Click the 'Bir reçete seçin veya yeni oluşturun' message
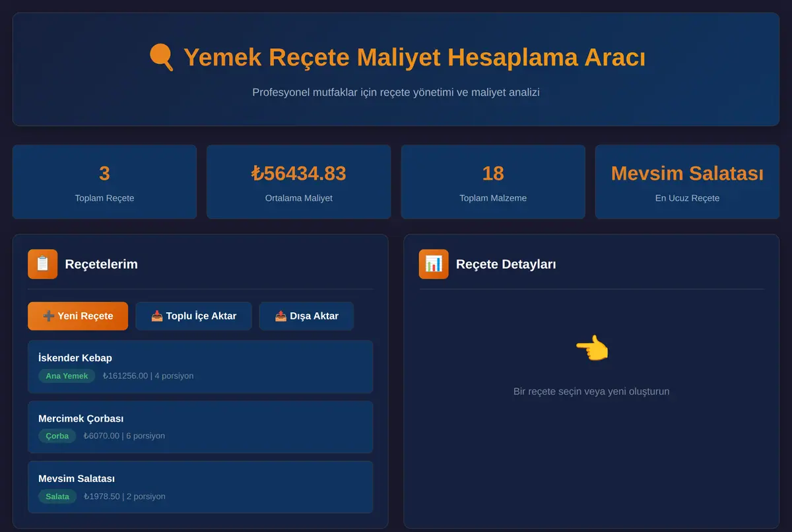 [591, 391]
